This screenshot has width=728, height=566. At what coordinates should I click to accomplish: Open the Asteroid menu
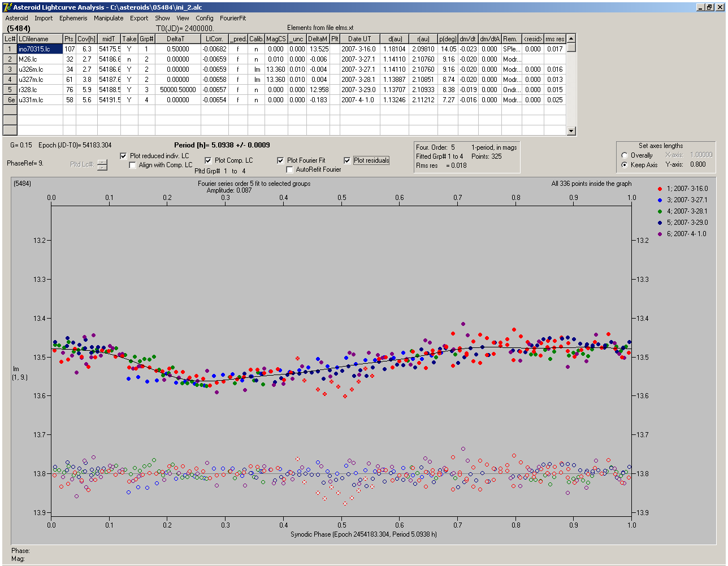click(16, 18)
